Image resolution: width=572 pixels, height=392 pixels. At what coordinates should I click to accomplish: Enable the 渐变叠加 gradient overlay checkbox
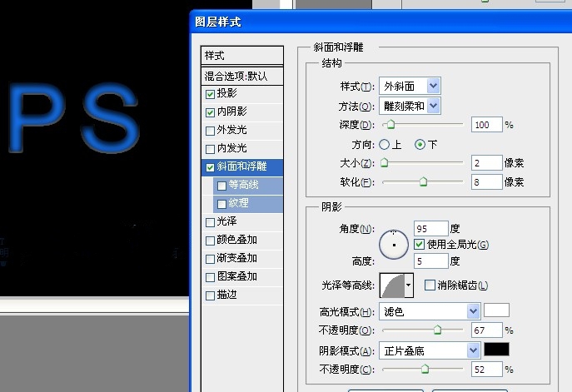point(210,259)
